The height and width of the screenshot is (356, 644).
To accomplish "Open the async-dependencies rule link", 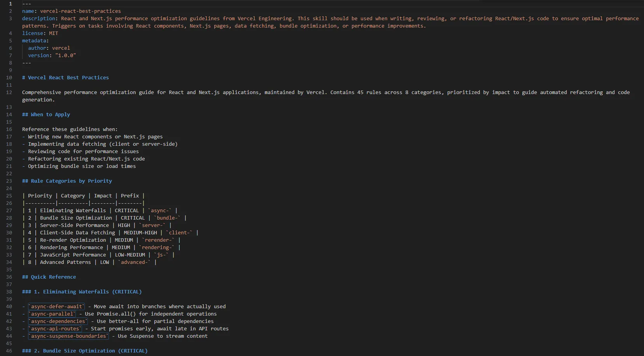I will [x=58, y=321].
